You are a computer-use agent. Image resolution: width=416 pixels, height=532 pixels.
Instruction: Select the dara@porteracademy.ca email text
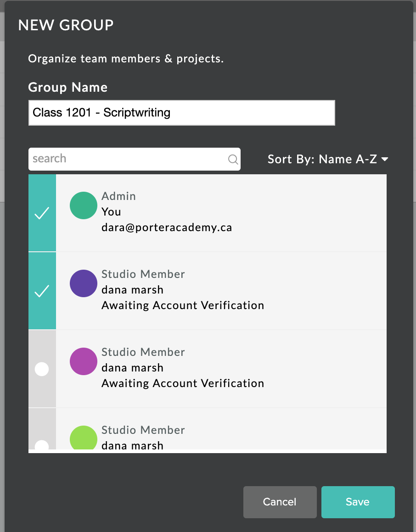click(167, 227)
